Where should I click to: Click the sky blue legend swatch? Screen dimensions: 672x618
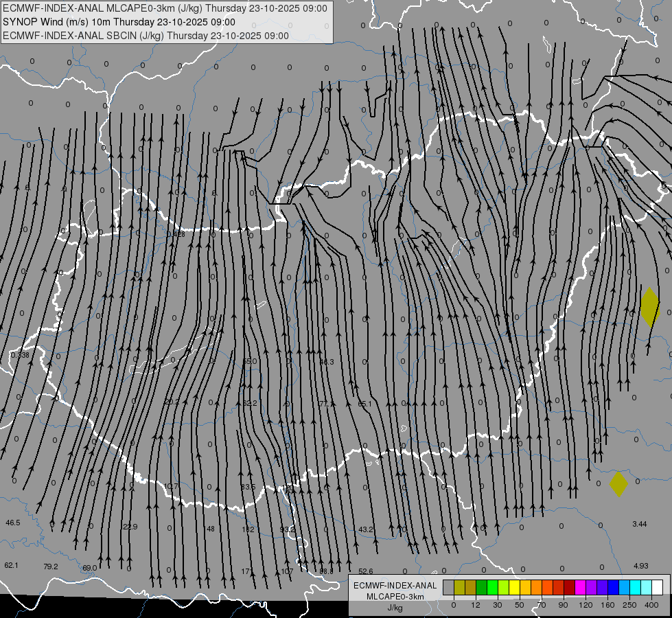[x=625, y=587]
